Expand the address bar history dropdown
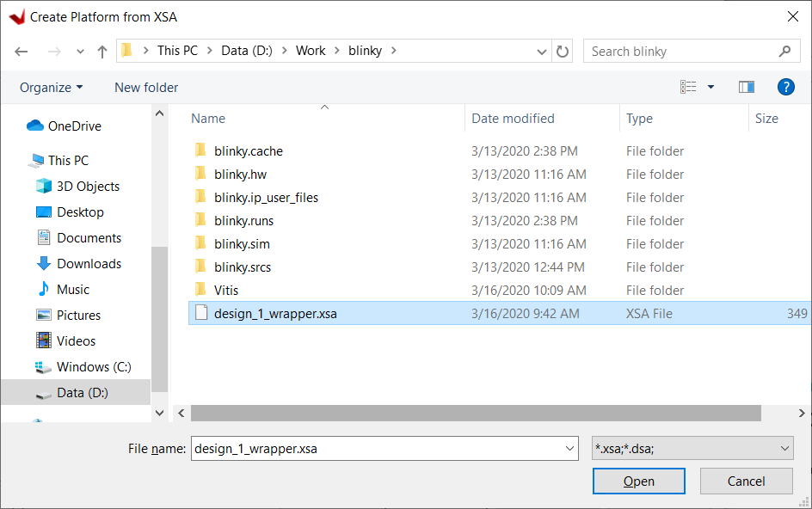812x509 pixels. pos(542,52)
